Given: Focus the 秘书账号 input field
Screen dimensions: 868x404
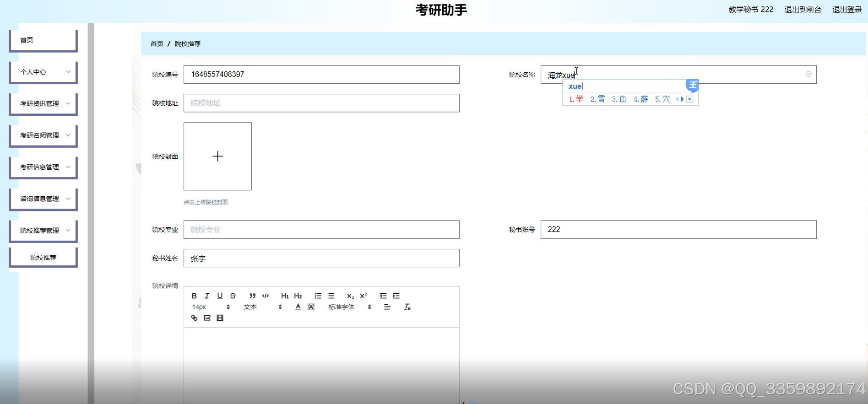Looking at the screenshot, I should click(x=678, y=230).
